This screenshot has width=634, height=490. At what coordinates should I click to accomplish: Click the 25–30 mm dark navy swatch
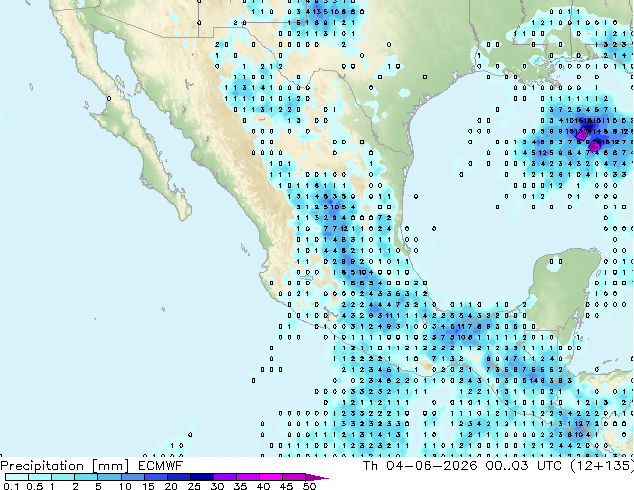(x=202, y=477)
